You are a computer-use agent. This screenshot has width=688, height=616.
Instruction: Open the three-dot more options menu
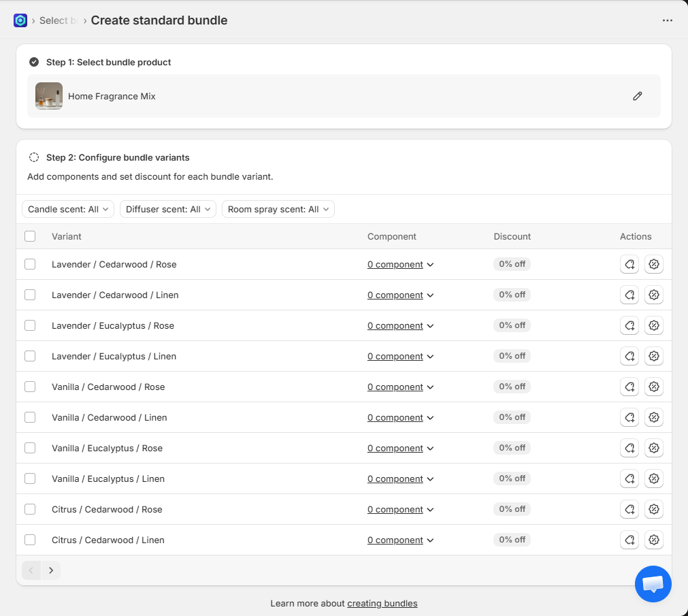coord(667,20)
